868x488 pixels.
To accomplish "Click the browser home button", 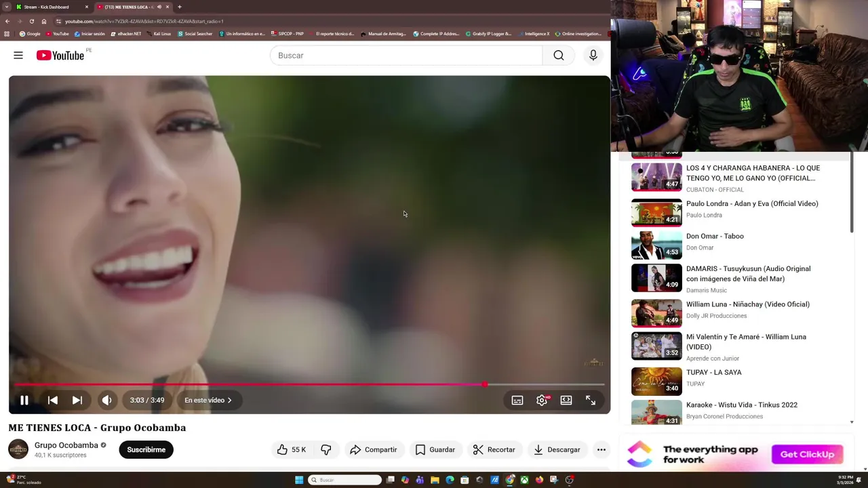I will pos(43,21).
